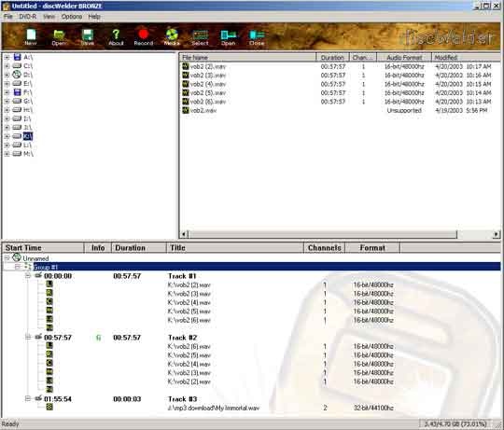Select the Group #1 row
Viewport: 504px width, 430px height.
click(x=267, y=267)
